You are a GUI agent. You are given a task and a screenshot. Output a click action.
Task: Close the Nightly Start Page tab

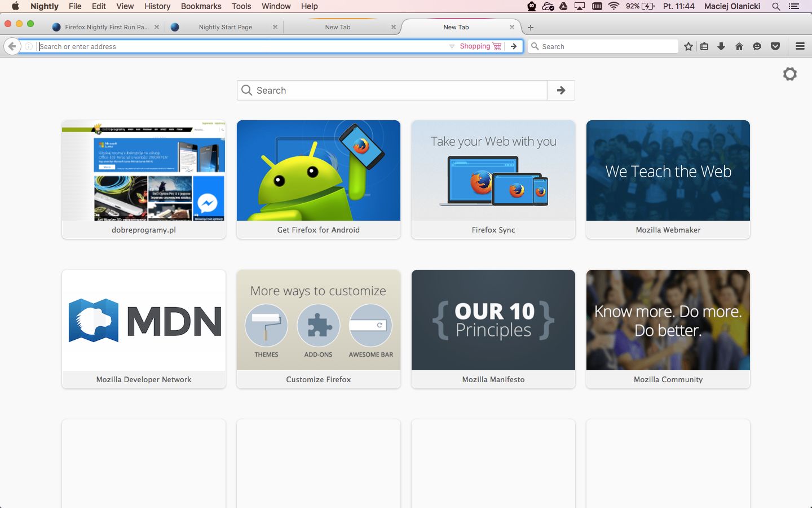275,27
